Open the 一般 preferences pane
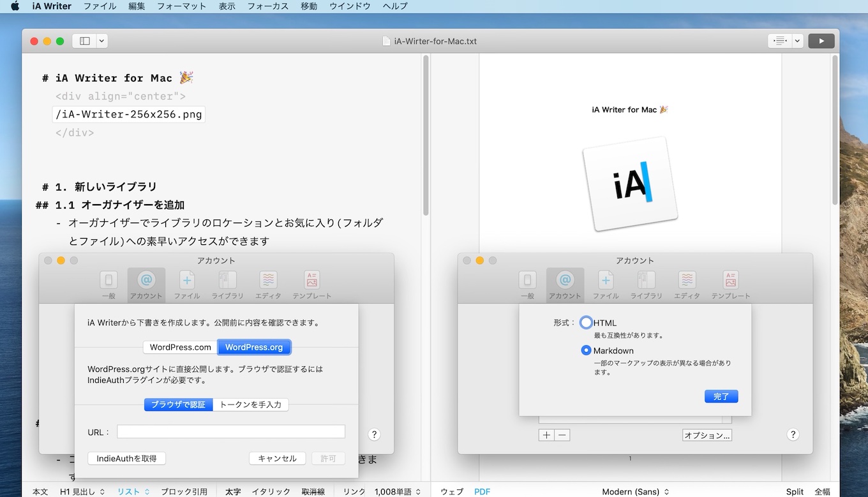The width and height of the screenshot is (868, 497). tap(108, 284)
